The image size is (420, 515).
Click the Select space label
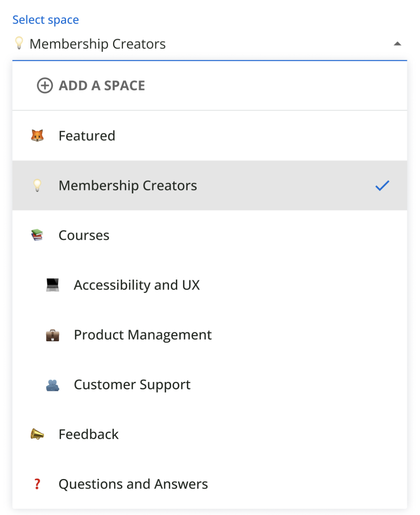click(x=46, y=20)
